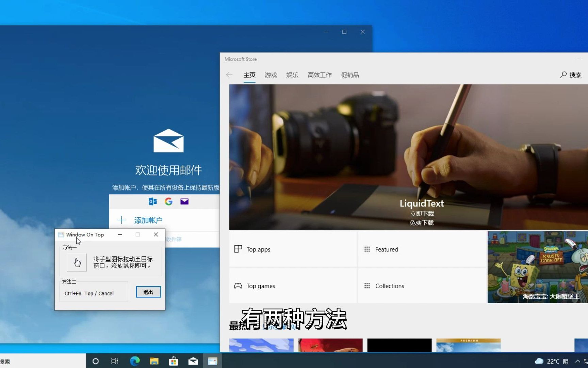Image resolution: width=588 pixels, height=368 pixels.
Task: Maximize the Mail window
Action: [344, 32]
